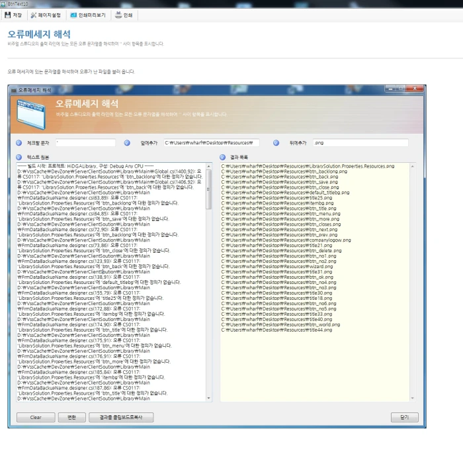
Task: Click the build start line HiDGALibrary
Action: [x=85, y=166]
